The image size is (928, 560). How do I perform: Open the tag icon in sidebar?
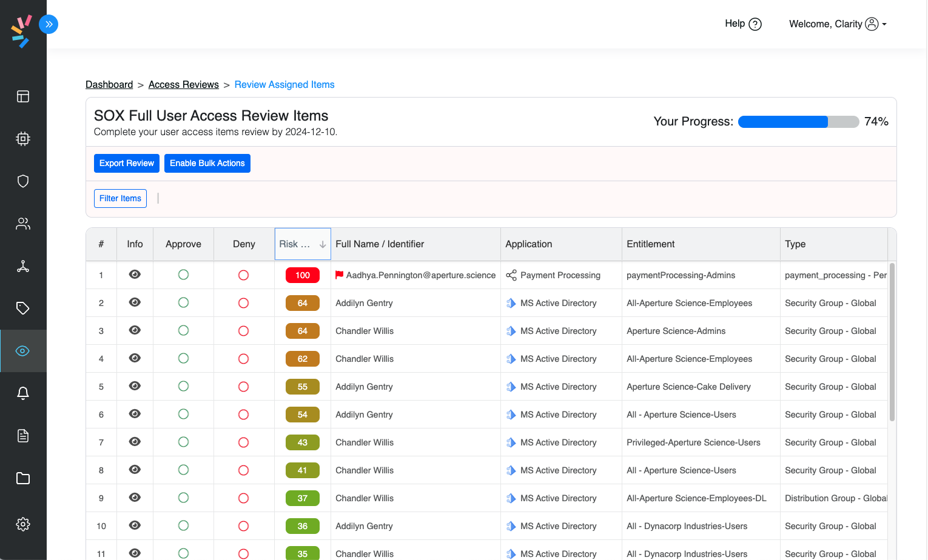point(23,308)
